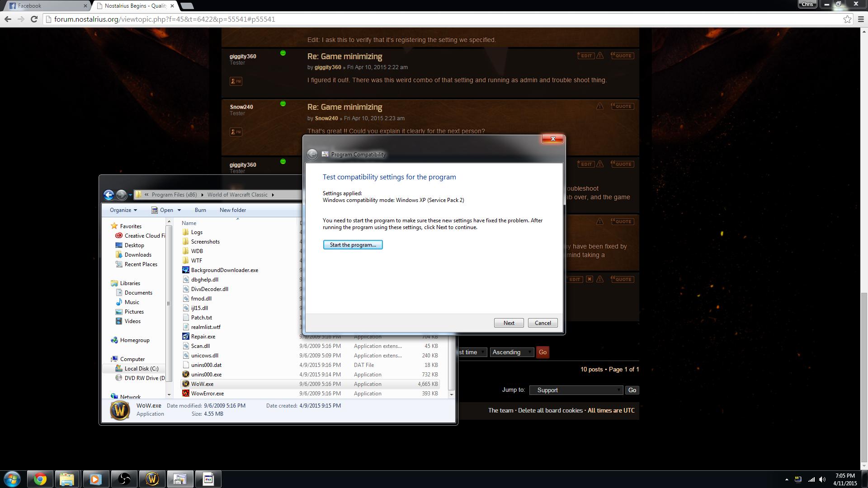This screenshot has width=868, height=488.
Task: Select the Logs folder
Action: pos(197,232)
